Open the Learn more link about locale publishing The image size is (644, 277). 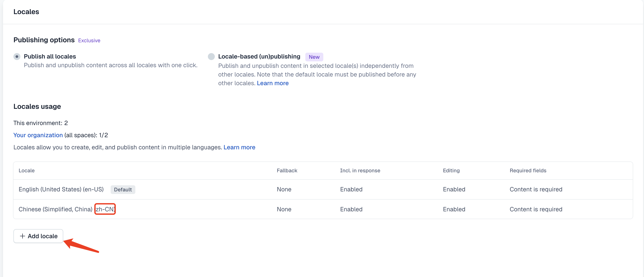click(x=272, y=83)
